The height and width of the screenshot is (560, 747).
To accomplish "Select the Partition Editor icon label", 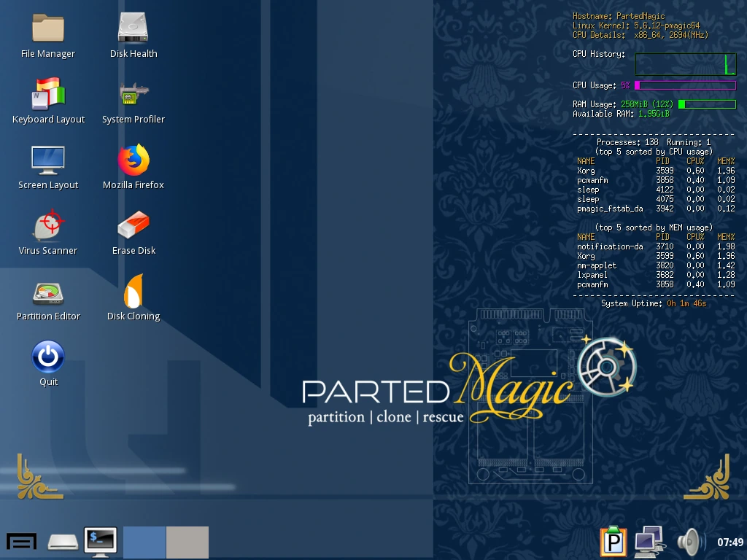I will (48, 316).
